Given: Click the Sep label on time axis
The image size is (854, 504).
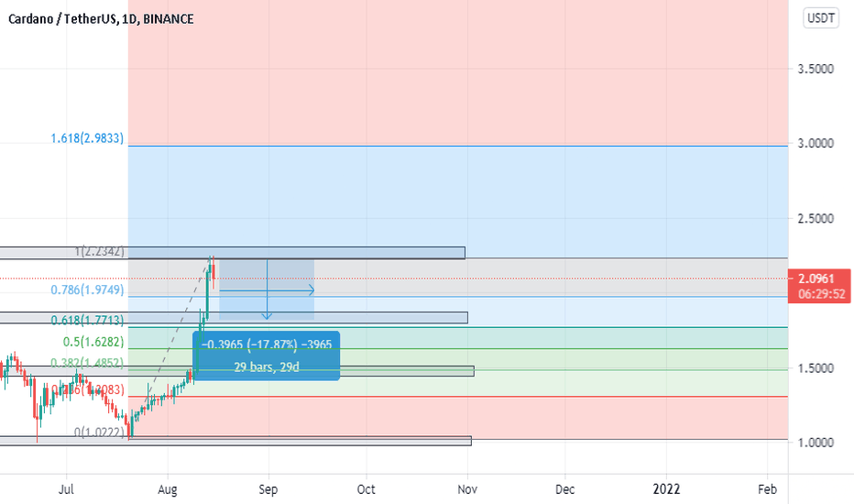Looking at the screenshot, I should pyautogui.click(x=268, y=489).
